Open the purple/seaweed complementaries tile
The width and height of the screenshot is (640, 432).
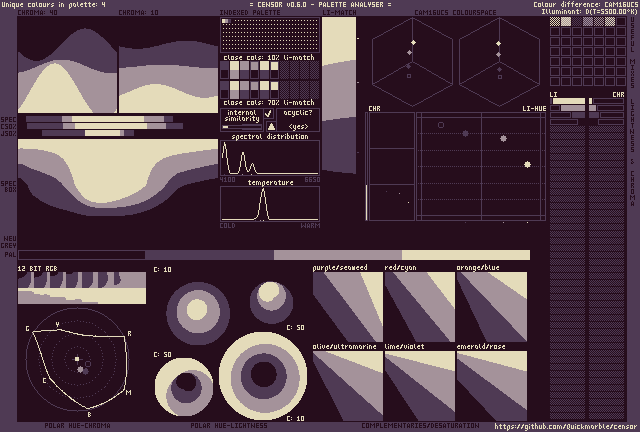click(x=348, y=307)
